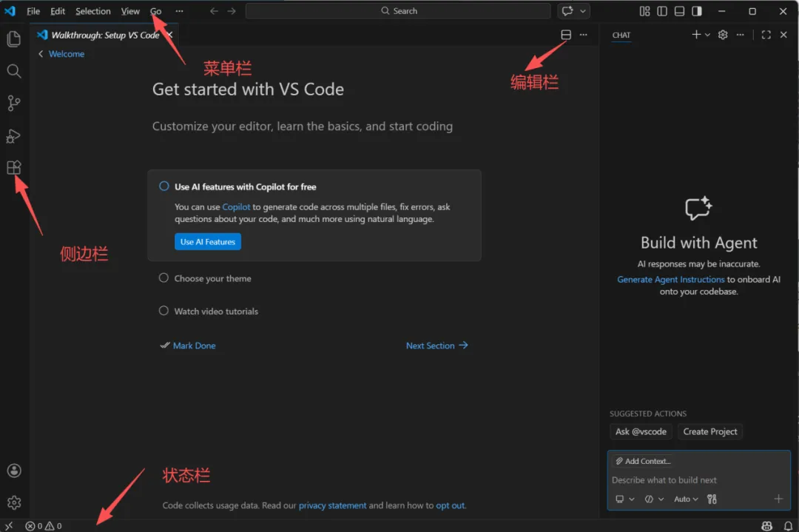Click the remote window indicator in status bar
This screenshot has height=532, width=799.
[x=9, y=526]
